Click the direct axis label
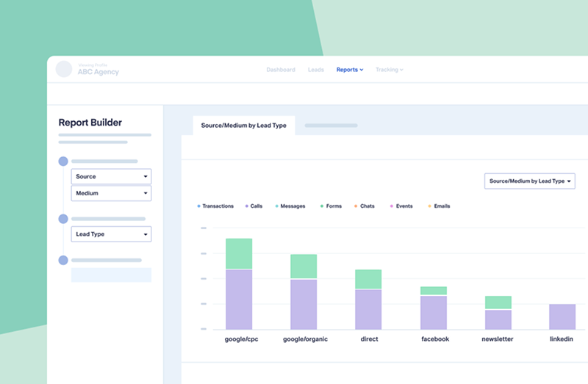 pyautogui.click(x=370, y=339)
